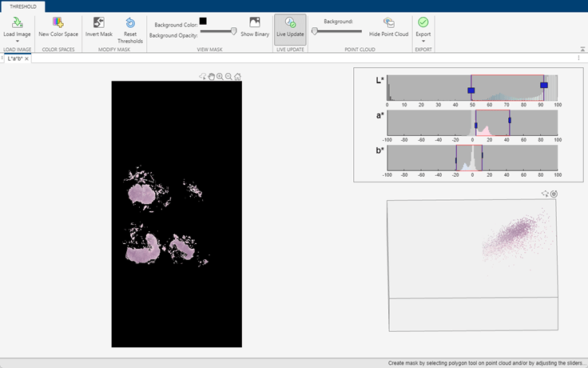Expand the Load Image dropdown arrow
The image size is (588, 368).
[x=17, y=41]
